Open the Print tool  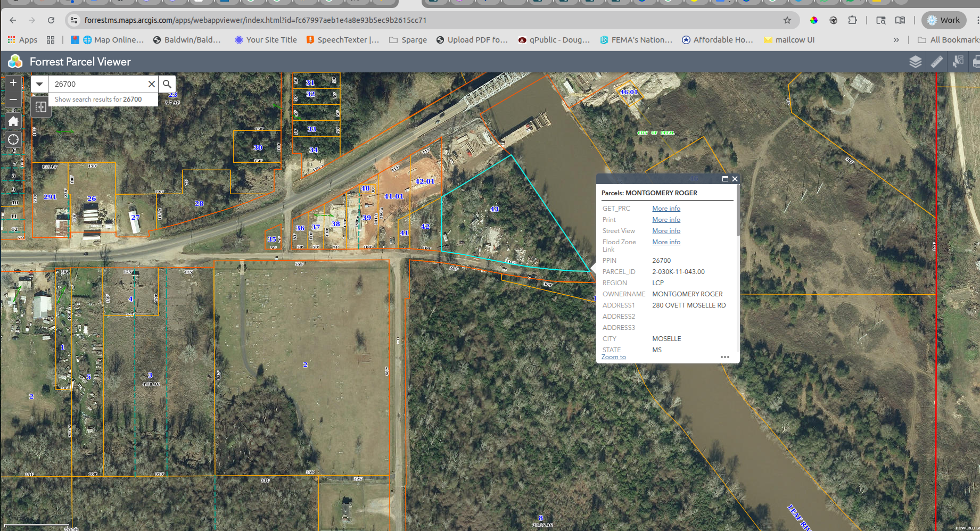pyautogui.click(x=976, y=62)
